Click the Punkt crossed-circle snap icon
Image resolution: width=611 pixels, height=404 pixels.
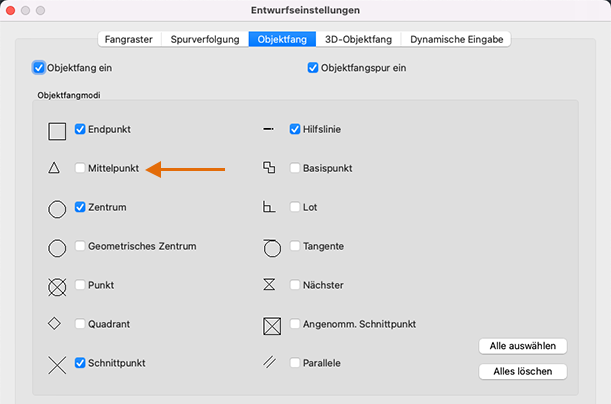(57, 286)
